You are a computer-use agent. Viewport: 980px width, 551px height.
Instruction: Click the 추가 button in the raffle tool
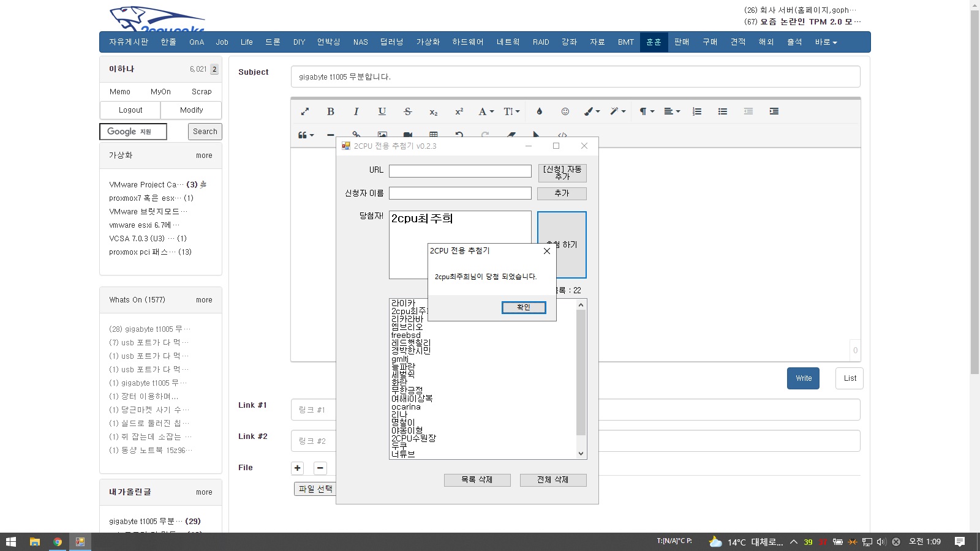tap(562, 193)
